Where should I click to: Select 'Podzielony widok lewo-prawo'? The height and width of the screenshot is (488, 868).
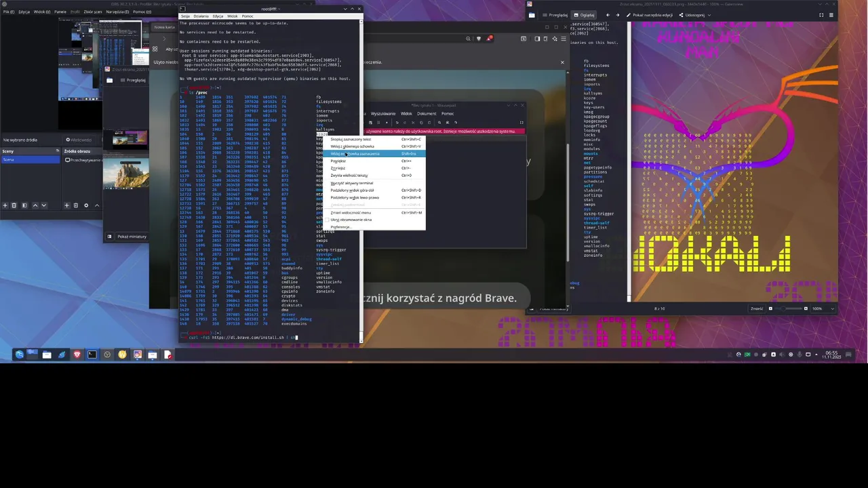pyautogui.click(x=375, y=198)
